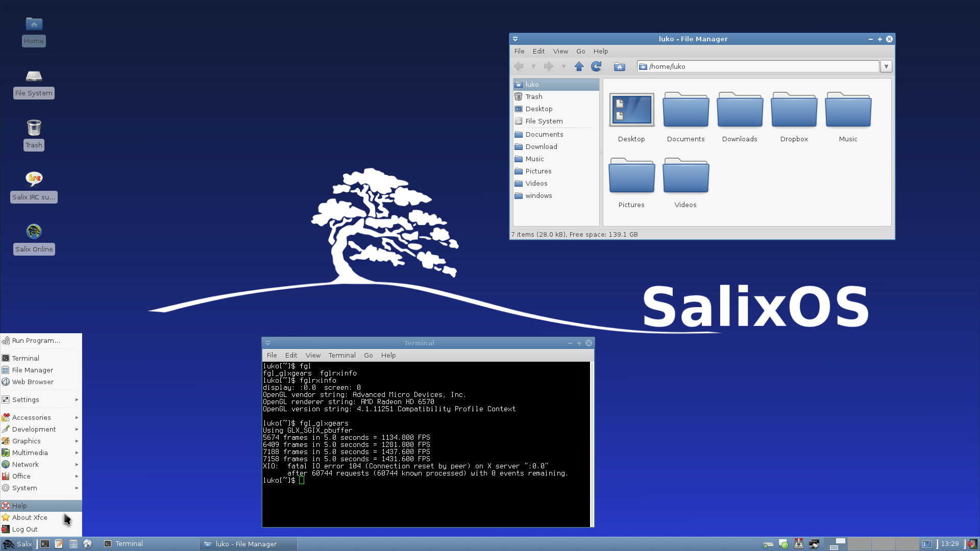
Task: Select the Dropbox folder icon
Action: coord(794,117)
